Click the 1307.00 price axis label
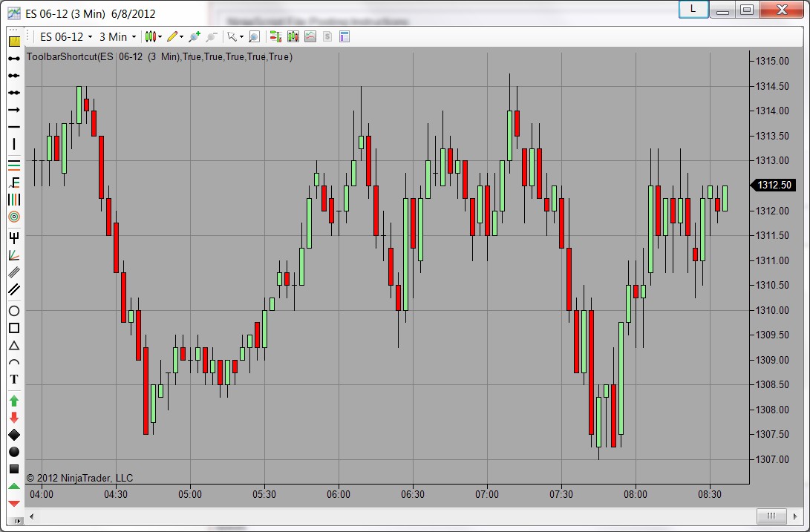 pyautogui.click(x=772, y=459)
